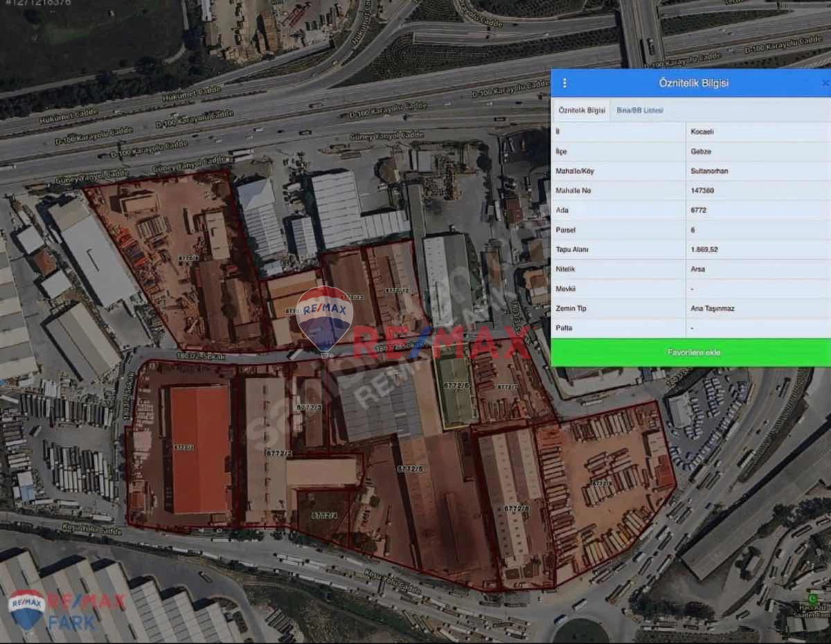Switch to the Bina/BB Listesi tab

pos(640,110)
